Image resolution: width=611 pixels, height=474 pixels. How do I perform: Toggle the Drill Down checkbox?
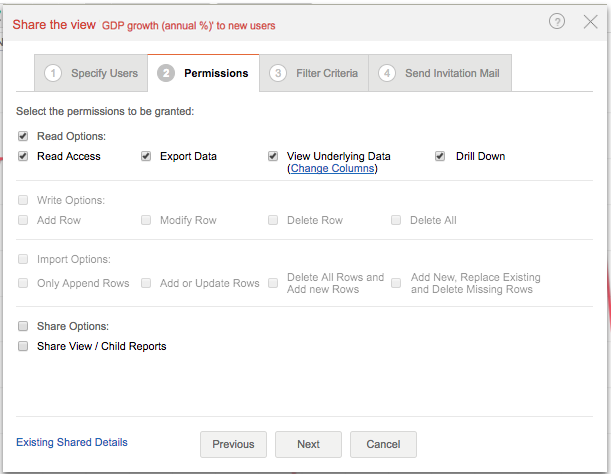[441, 156]
